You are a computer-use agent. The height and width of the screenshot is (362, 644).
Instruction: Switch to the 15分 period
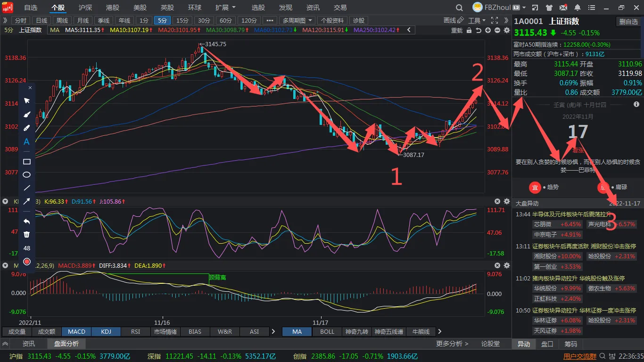click(x=182, y=20)
